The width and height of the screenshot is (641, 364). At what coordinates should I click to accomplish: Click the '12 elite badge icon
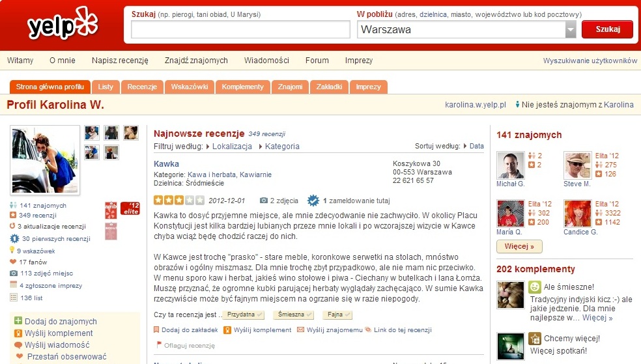[x=130, y=208]
